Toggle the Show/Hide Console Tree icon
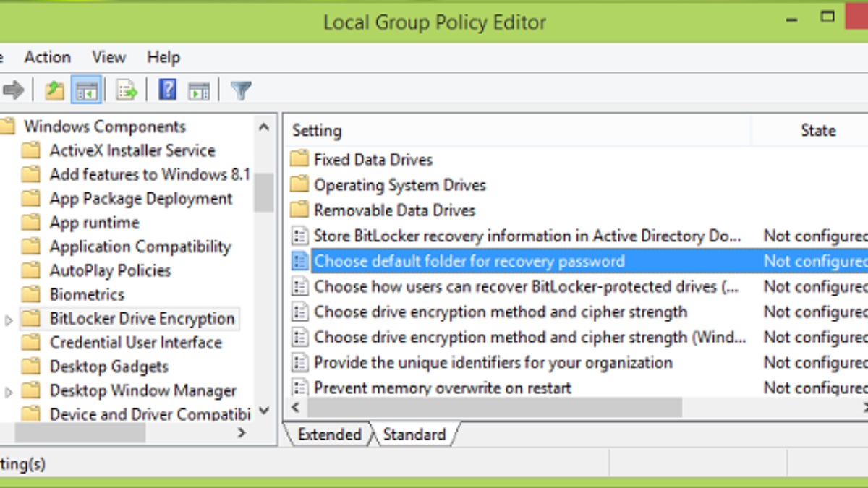Screen dimensions: 868x488 [87, 90]
